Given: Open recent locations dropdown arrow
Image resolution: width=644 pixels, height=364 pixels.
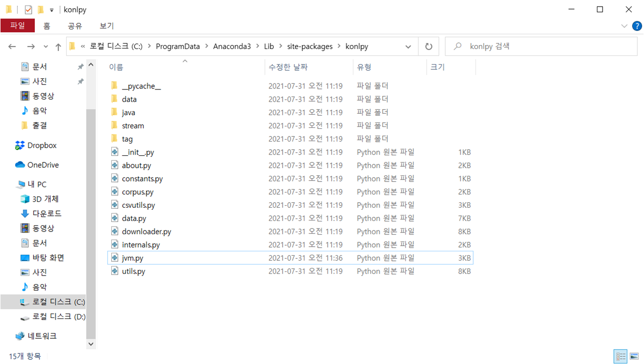Looking at the screenshot, I should 45,47.
